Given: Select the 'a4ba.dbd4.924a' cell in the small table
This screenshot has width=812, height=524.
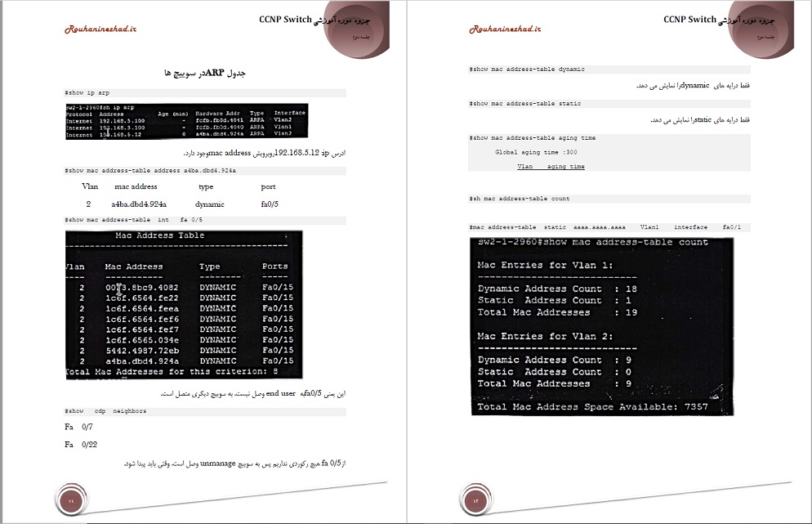Looking at the screenshot, I should click(139, 204).
